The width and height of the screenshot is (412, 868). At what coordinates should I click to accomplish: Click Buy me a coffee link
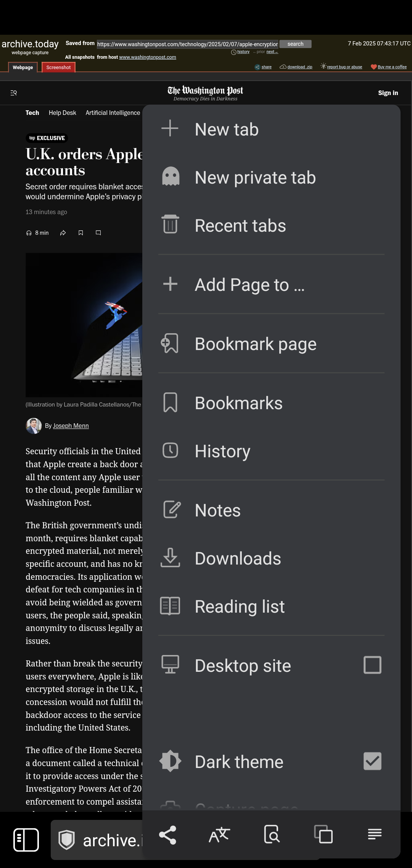(392, 67)
